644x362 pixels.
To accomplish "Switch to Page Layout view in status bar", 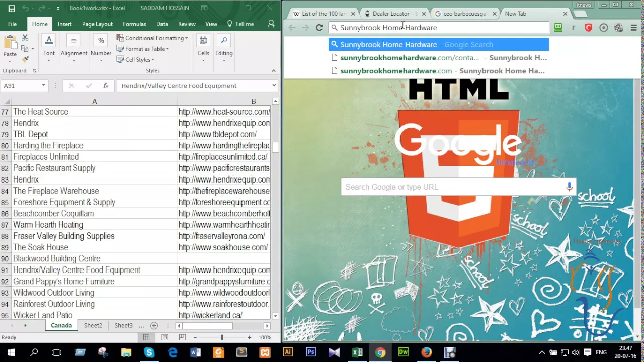I will click(165, 337).
